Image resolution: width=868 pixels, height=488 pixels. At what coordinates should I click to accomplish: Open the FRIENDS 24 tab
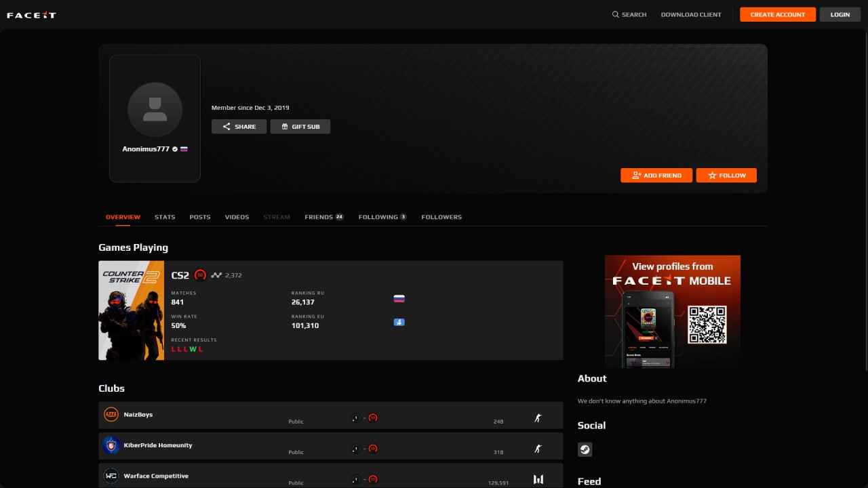tap(323, 216)
